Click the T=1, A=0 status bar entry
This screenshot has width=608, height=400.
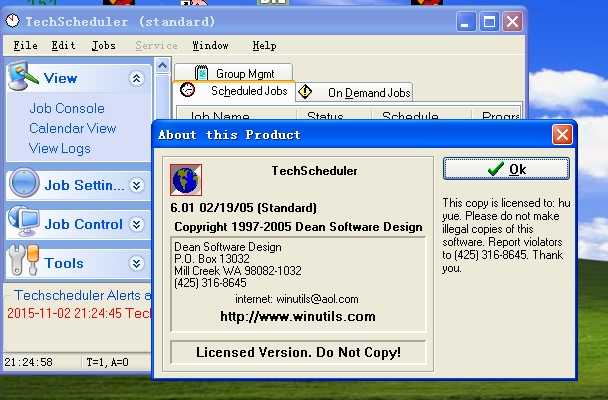tap(107, 362)
